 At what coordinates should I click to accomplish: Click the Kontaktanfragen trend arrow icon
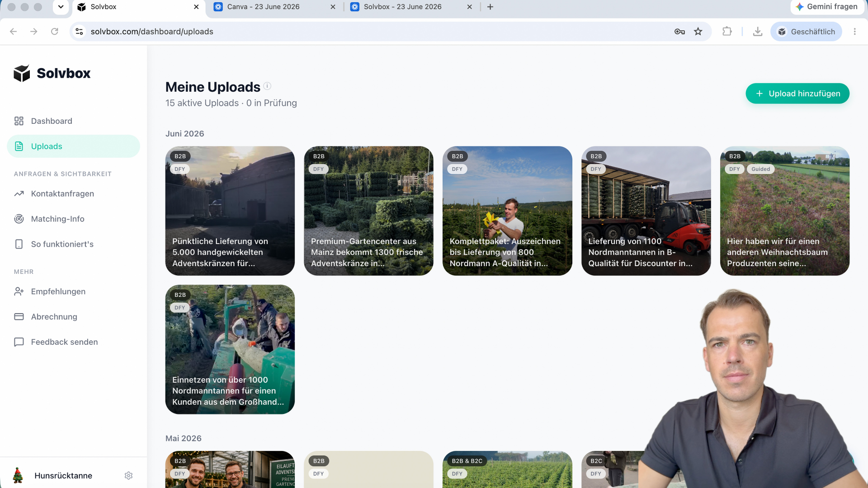(x=19, y=194)
